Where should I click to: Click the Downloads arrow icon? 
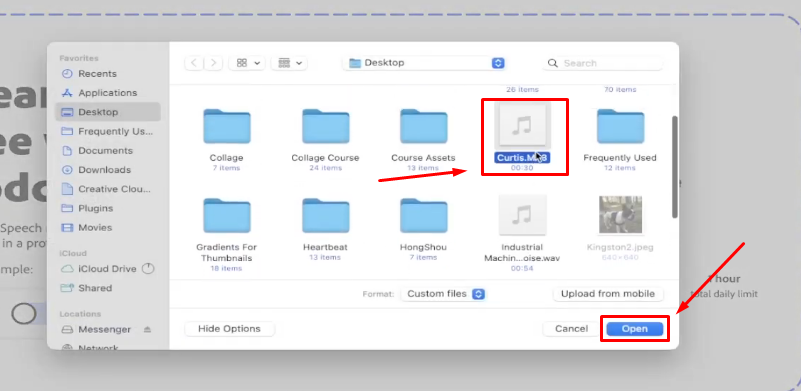coord(67,170)
